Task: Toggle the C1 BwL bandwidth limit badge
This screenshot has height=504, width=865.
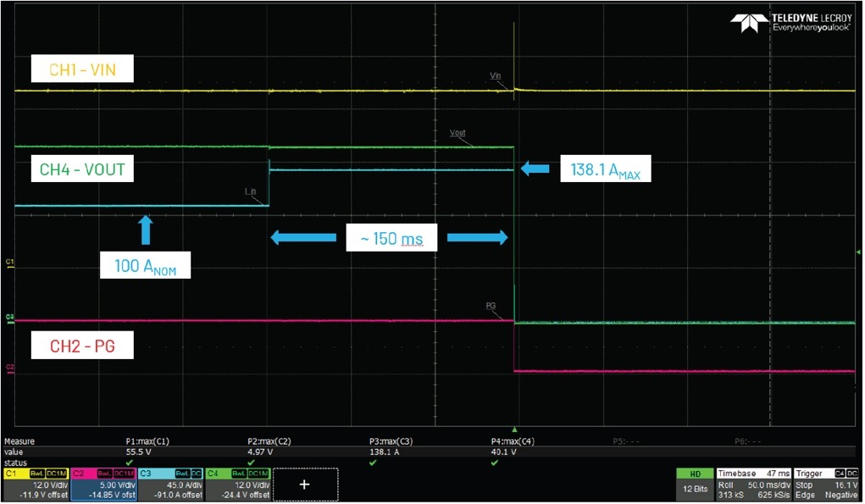Action: [x=37, y=474]
